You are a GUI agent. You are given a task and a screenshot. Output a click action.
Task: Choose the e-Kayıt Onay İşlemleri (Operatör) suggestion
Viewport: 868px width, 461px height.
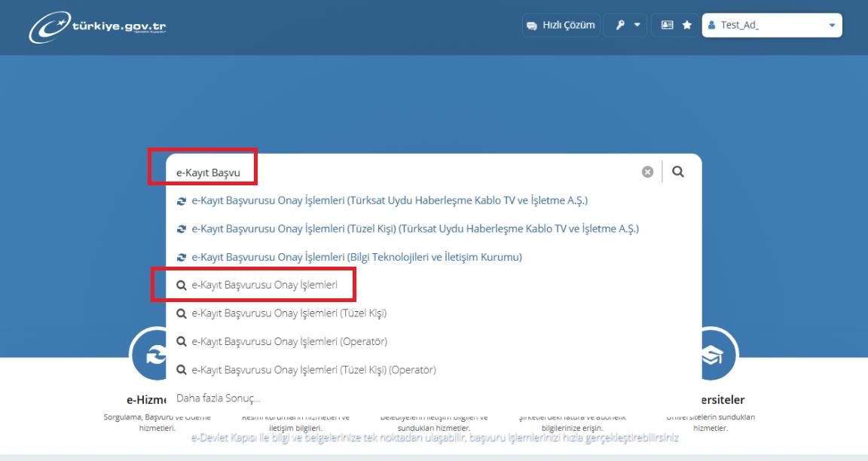pos(281,341)
